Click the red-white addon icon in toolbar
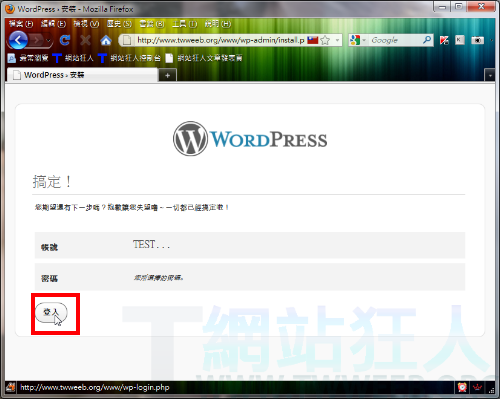 coord(444,40)
